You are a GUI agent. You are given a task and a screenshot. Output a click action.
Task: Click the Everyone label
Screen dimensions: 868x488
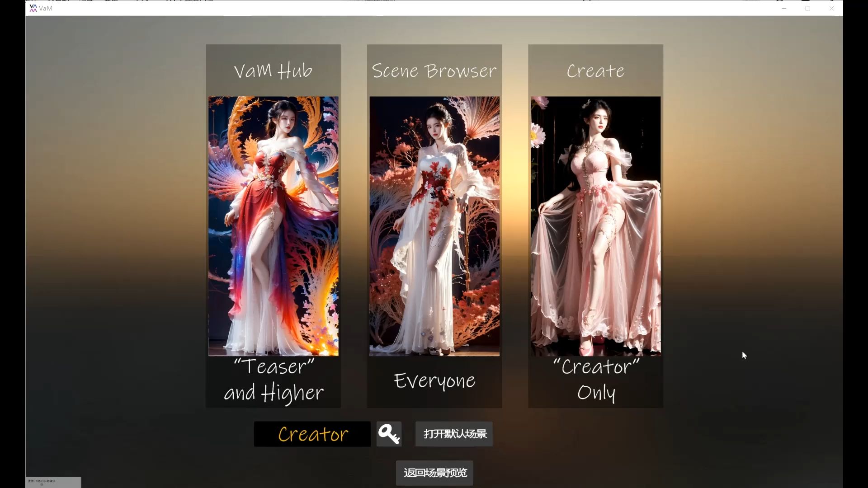pyautogui.click(x=434, y=380)
